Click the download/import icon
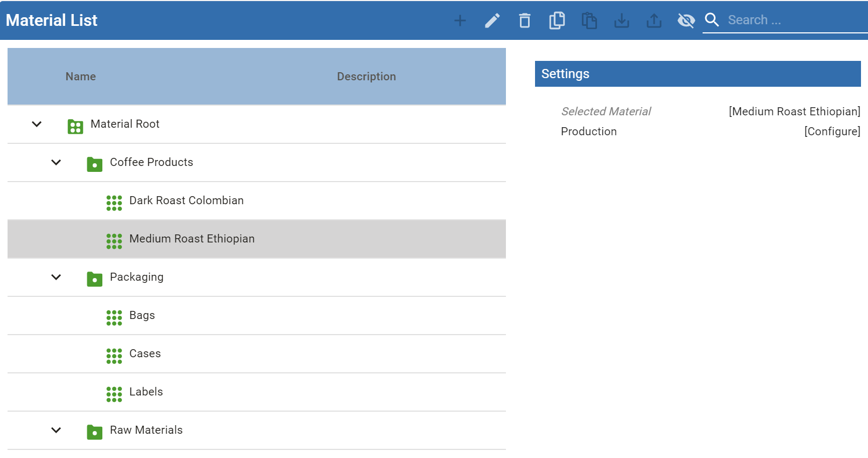Image resolution: width=868 pixels, height=458 pixels. 621,20
